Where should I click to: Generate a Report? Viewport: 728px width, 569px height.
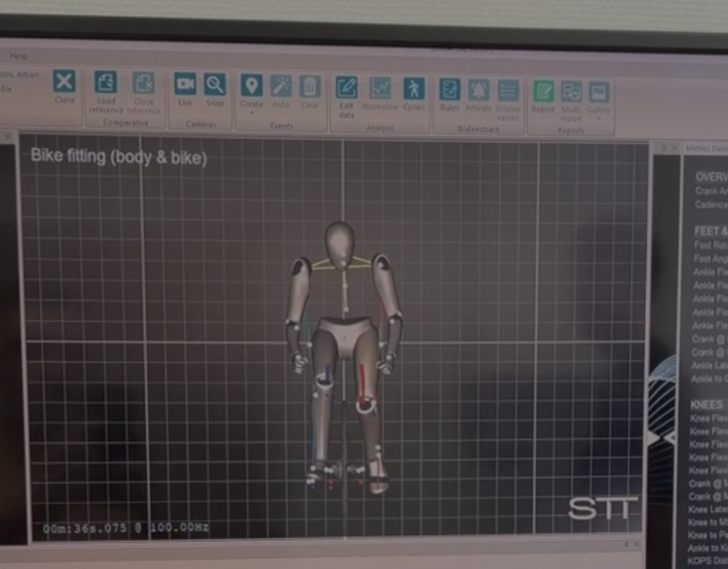click(x=543, y=92)
